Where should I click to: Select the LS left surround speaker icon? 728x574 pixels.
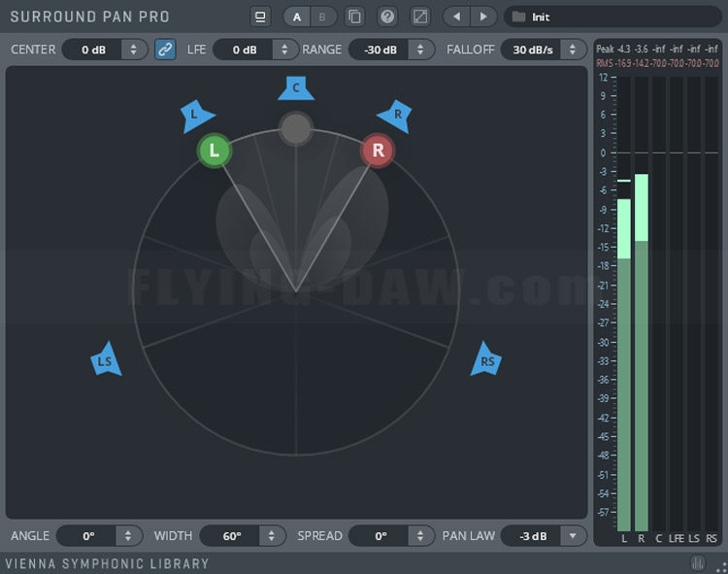106,359
